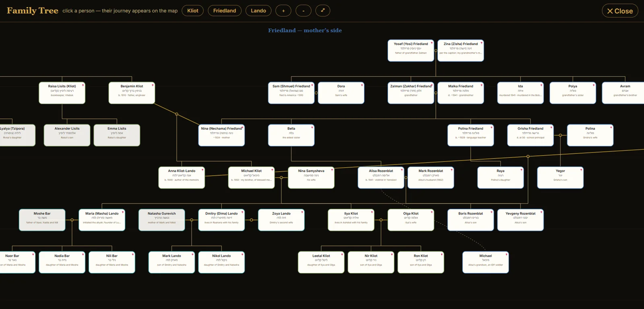
Task: Click the pin icon on Benjamin Kliot's card
Action: (153, 85)
